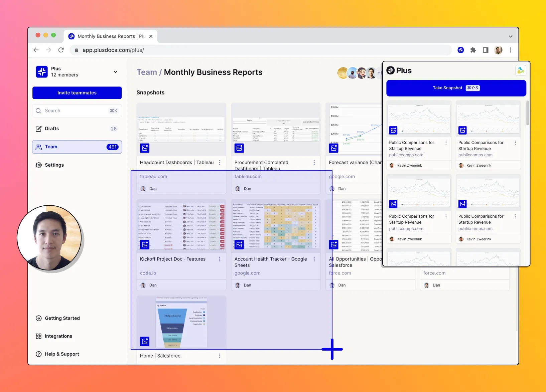This screenshot has height=392, width=546.
Task: Click the Kickoff Project Doc · Features title
Action: (173, 259)
